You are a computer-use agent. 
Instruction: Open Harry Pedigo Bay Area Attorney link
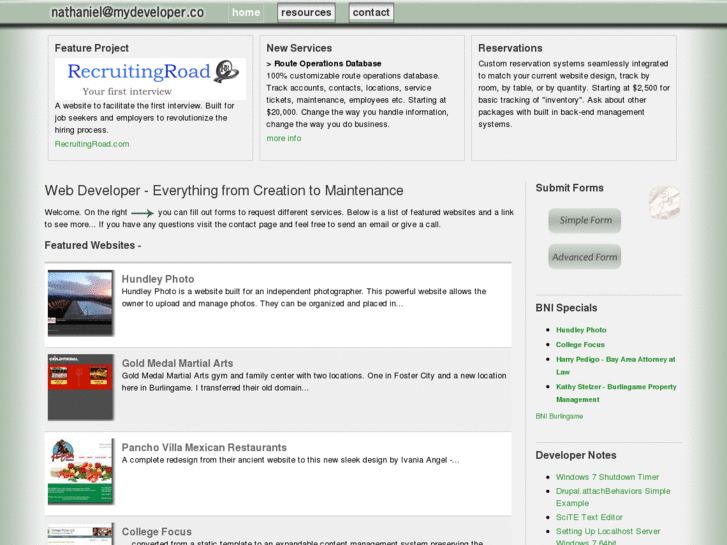pyautogui.click(x=615, y=365)
